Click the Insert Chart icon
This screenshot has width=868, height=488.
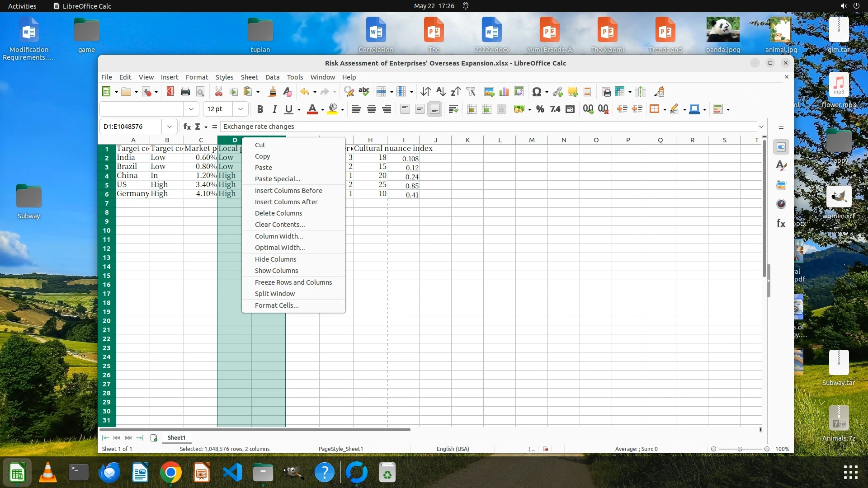click(504, 92)
